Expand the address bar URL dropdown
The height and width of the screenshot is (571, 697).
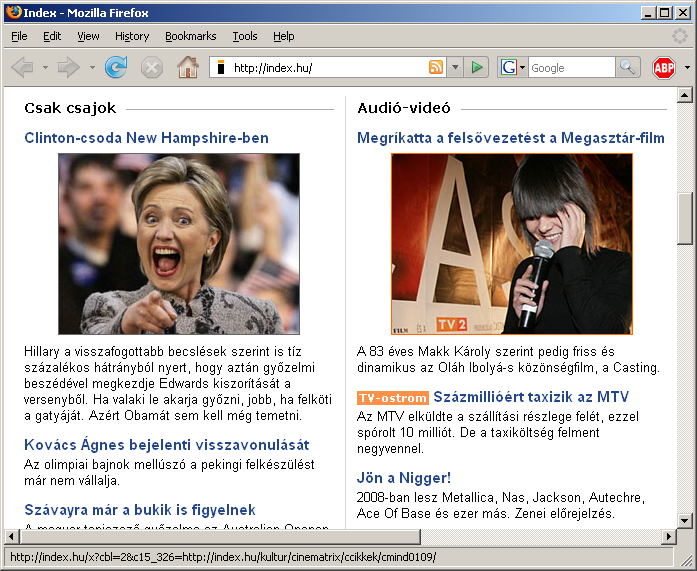[x=455, y=68]
